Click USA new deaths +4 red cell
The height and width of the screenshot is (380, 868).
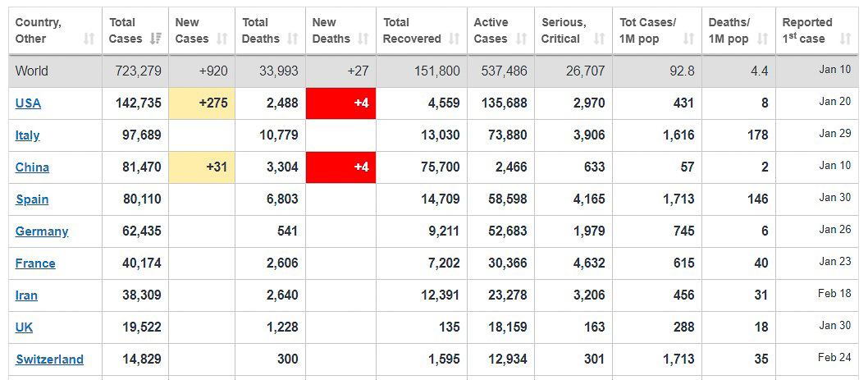click(x=341, y=103)
